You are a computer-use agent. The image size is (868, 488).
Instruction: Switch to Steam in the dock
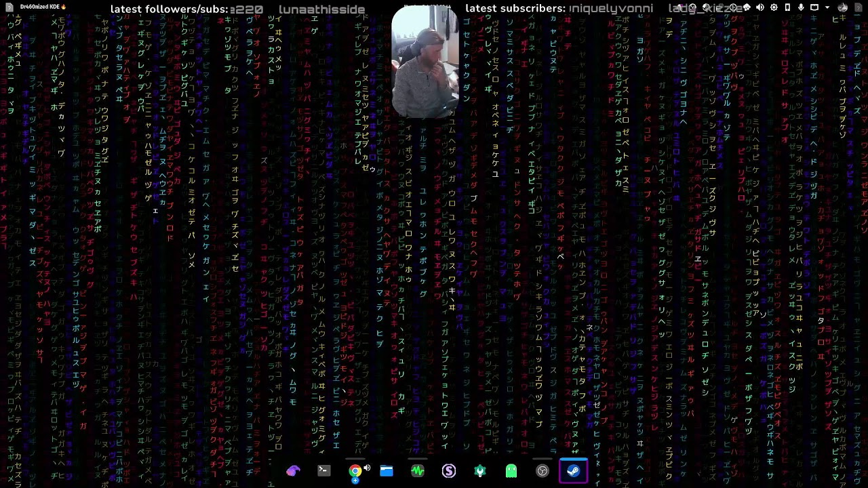(x=573, y=471)
